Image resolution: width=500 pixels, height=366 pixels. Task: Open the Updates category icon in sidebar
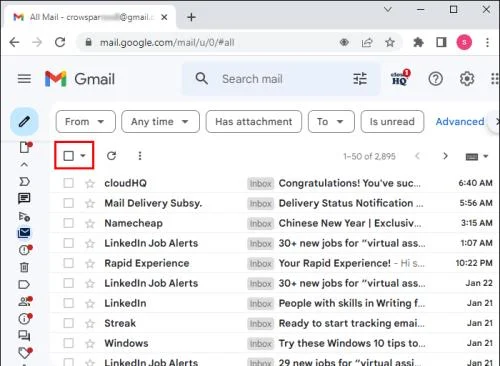click(x=25, y=319)
